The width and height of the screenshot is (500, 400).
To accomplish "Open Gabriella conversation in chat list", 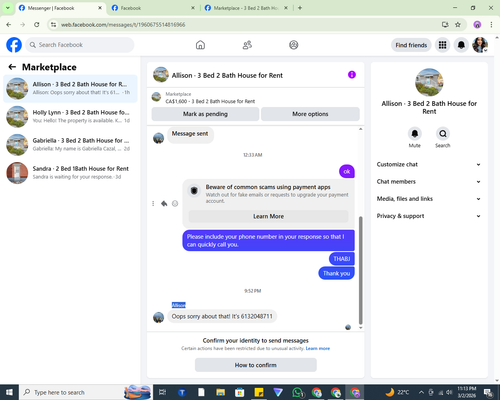I will pos(70,145).
